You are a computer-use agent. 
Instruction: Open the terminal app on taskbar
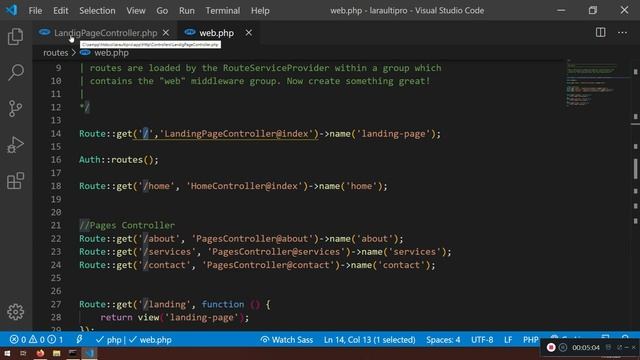coord(73,353)
